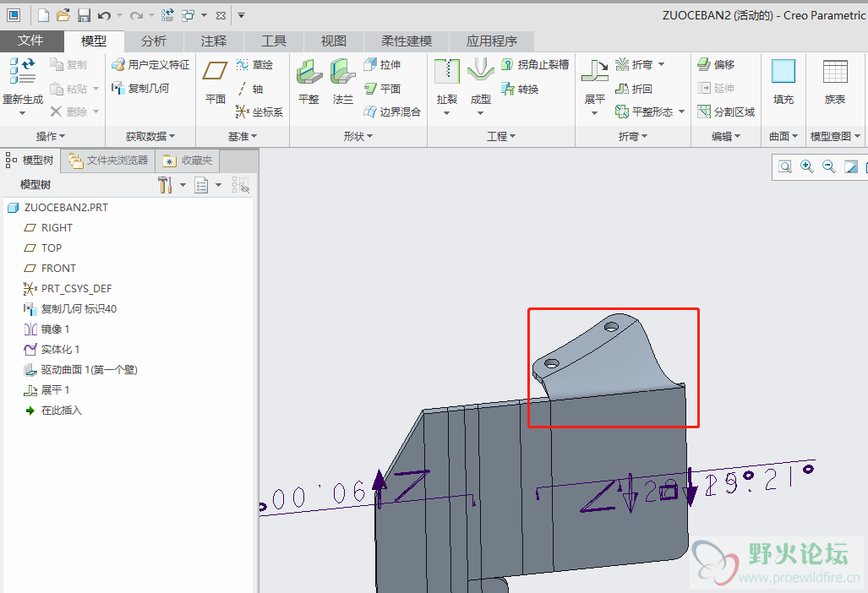This screenshot has height=593, width=868.
Task: Click the 平整 (Flat wall) tool
Action: coord(308,83)
